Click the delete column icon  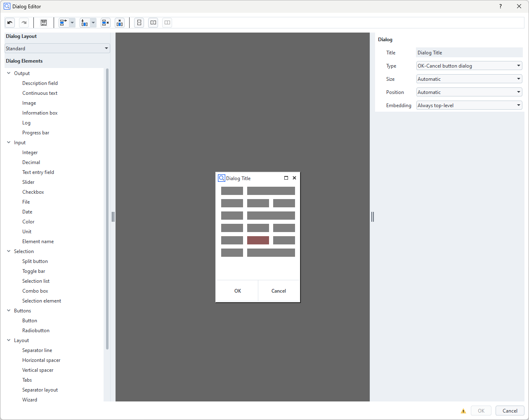pos(120,23)
